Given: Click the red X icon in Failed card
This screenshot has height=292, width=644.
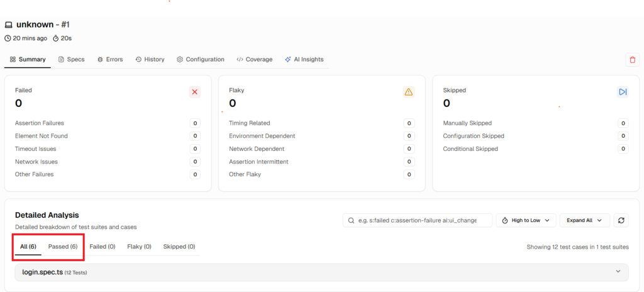Looking at the screenshot, I should click(x=194, y=92).
